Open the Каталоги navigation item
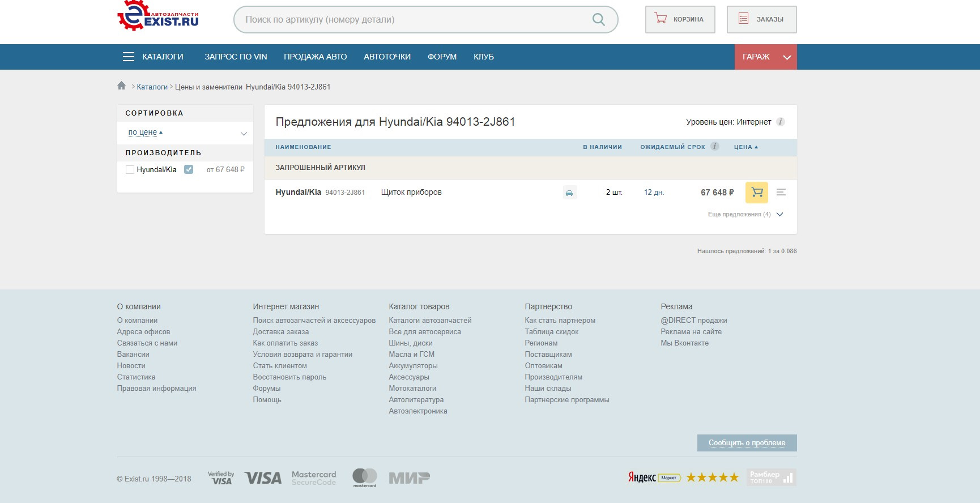 pos(163,57)
